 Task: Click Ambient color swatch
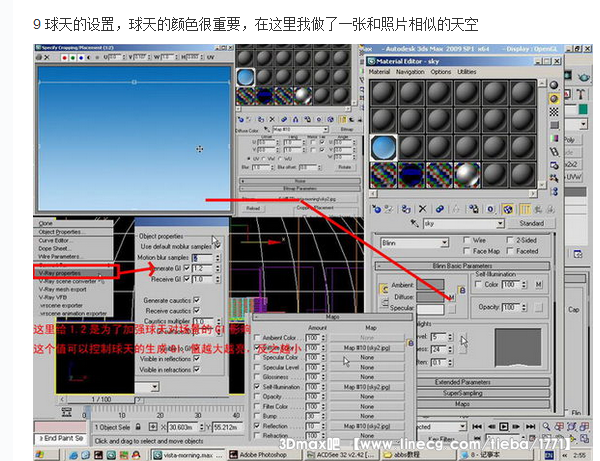430,284
